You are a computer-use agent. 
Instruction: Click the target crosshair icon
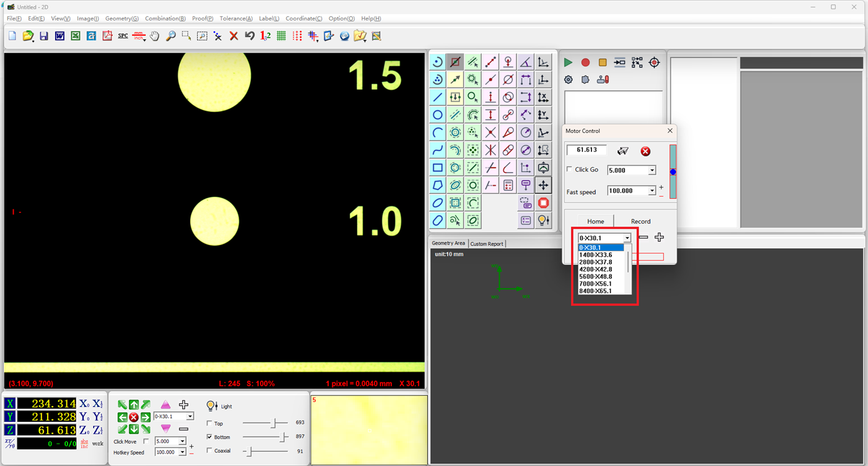click(x=654, y=63)
